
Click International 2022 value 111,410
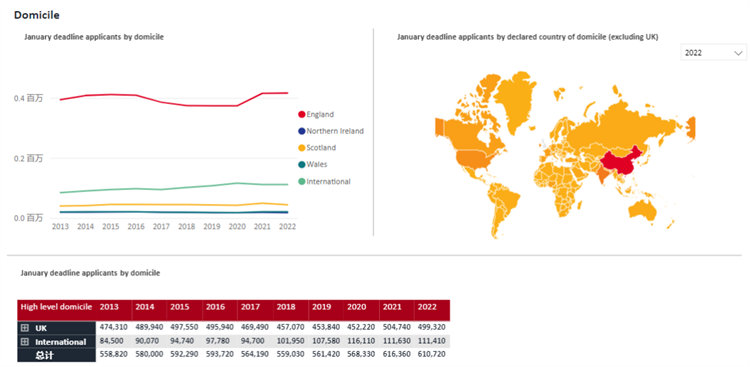click(x=431, y=341)
